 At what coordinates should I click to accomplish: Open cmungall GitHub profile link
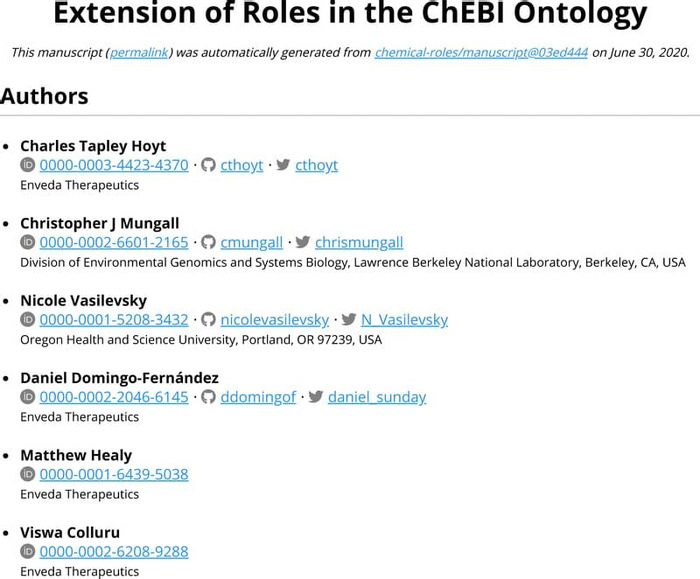click(x=251, y=242)
